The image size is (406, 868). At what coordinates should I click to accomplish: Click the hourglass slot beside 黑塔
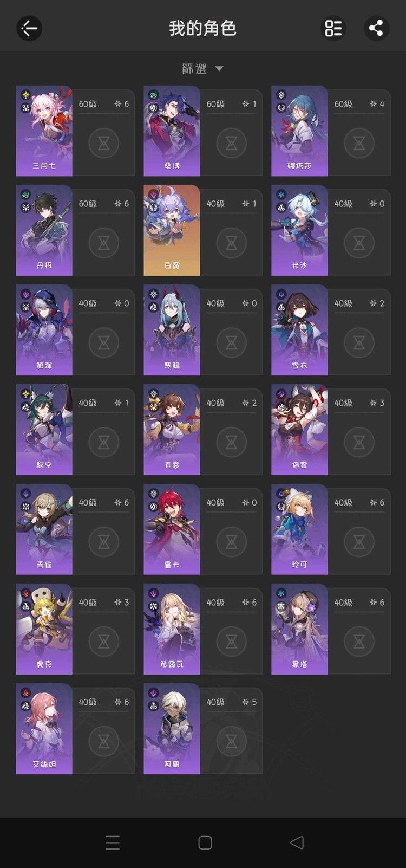click(x=359, y=642)
